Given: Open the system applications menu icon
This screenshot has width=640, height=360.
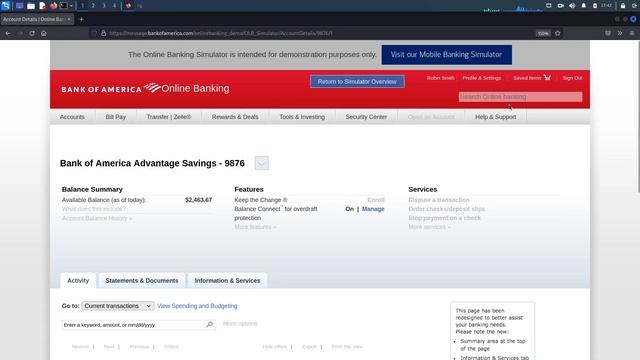Looking at the screenshot, I should click(5, 6).
